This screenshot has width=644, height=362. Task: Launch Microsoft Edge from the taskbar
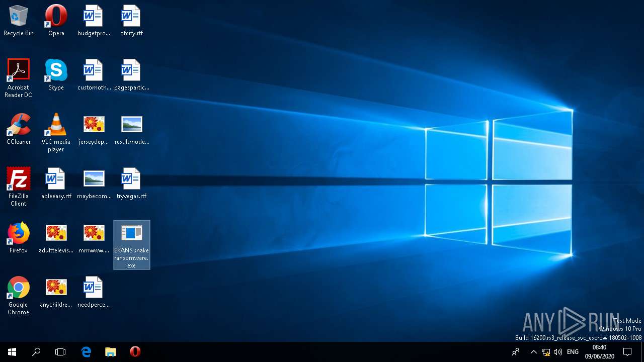86,352
